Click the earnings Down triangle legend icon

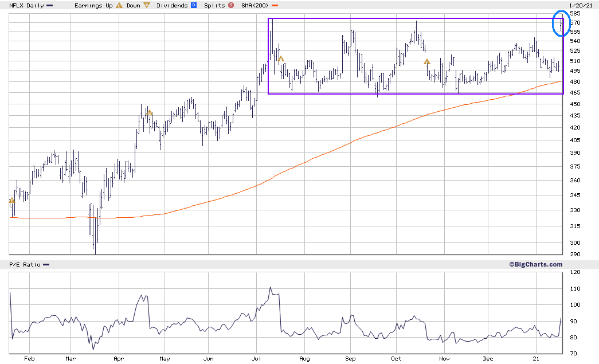(x=147, y=5)
